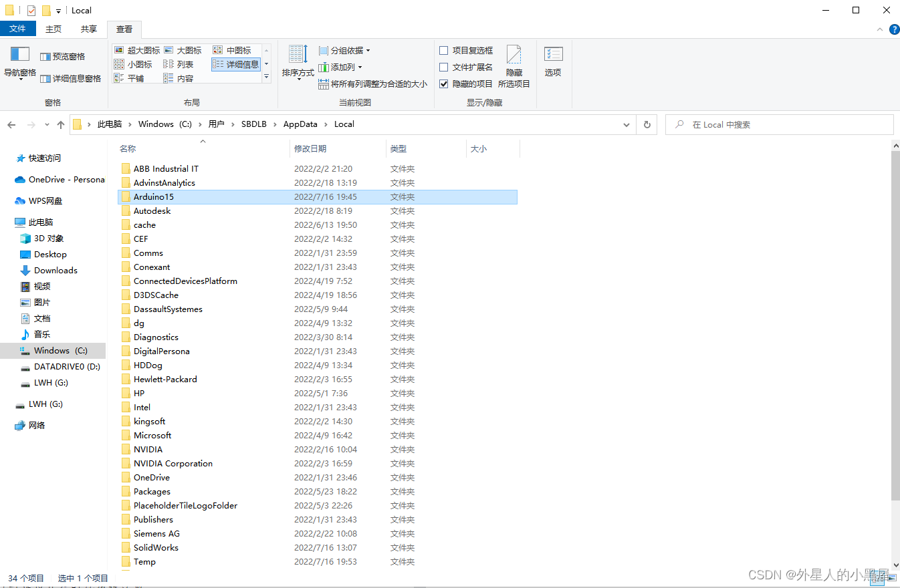Viewport: 900px width, 588px height.
Task: Sort by Size column header
Action: tap(493, 149)
